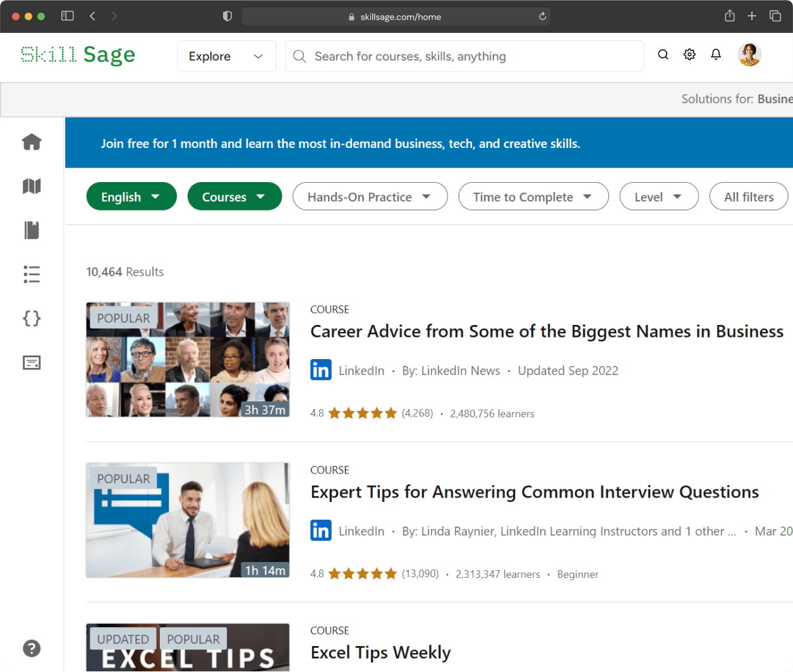Open the map icon in the sidebar
793x672 pixels.
[32, 186]
